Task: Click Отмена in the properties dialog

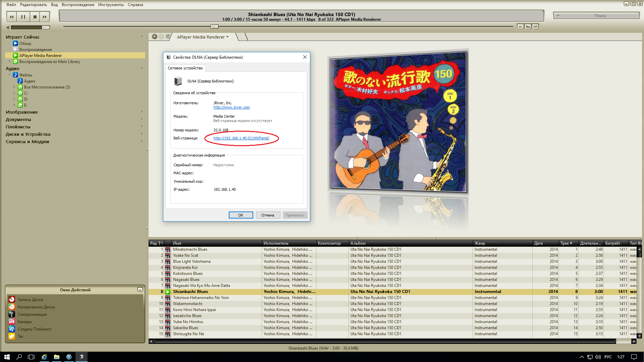Action: coord(268,215)
